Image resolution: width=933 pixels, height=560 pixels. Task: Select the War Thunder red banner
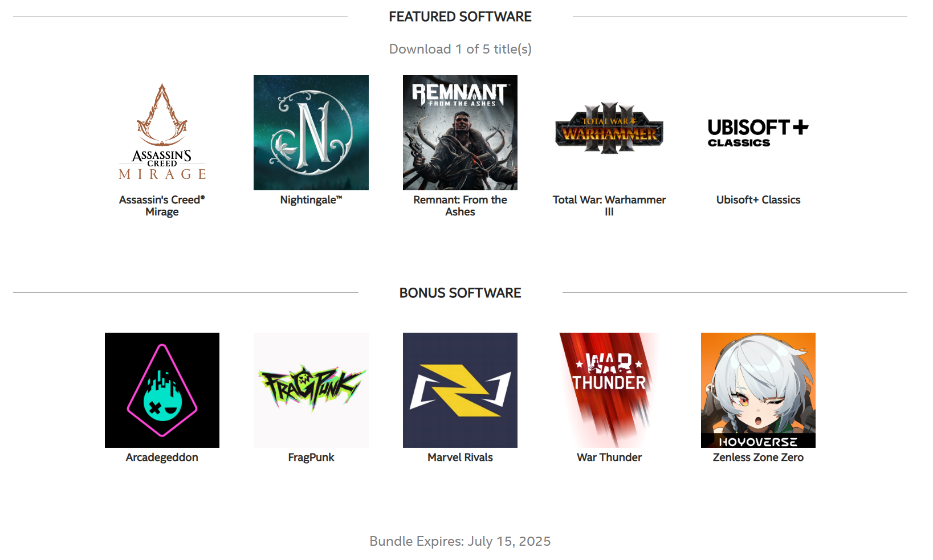click(x=609, y=390)
